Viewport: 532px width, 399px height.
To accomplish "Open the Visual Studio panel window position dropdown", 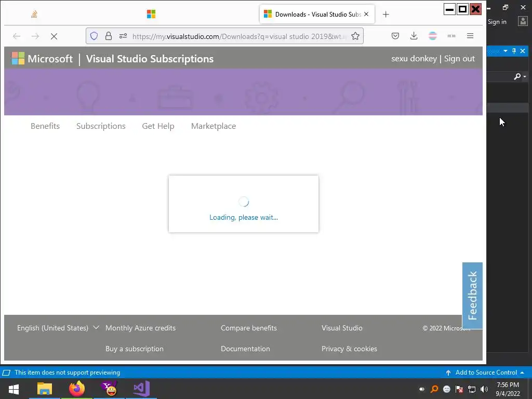I will [506, 51].
